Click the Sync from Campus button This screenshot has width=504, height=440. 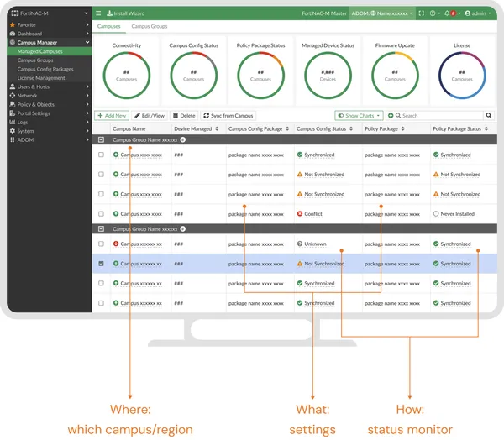point(228,115)
